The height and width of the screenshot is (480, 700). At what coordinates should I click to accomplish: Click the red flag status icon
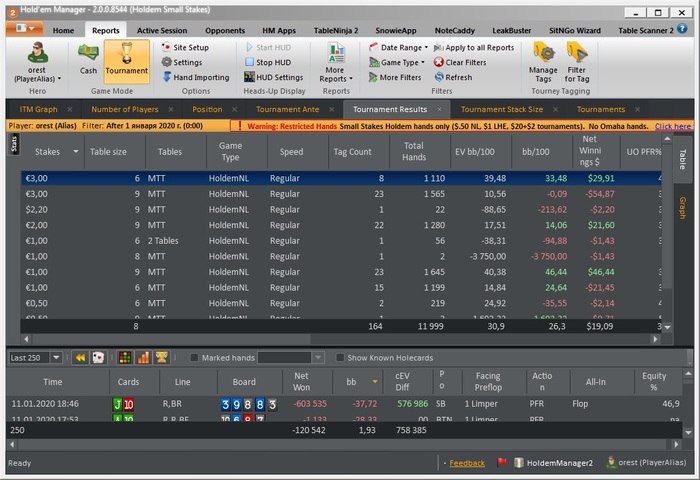tap(502, 463)
